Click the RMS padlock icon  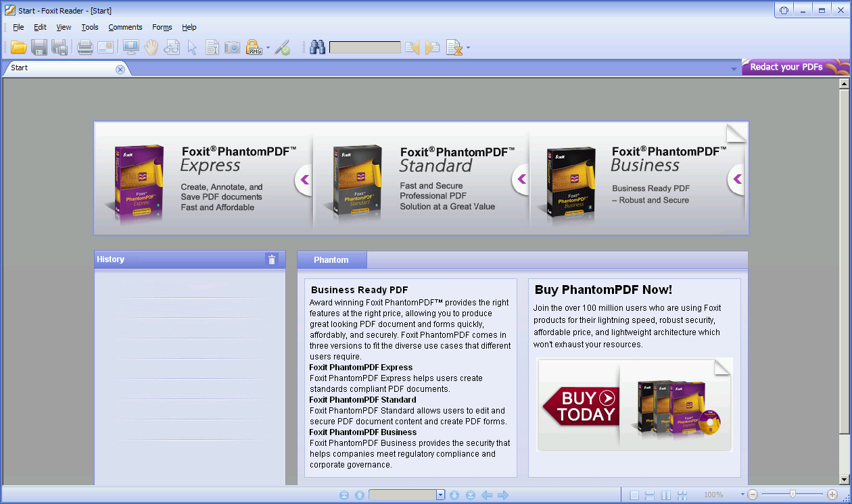click(254, 47)
